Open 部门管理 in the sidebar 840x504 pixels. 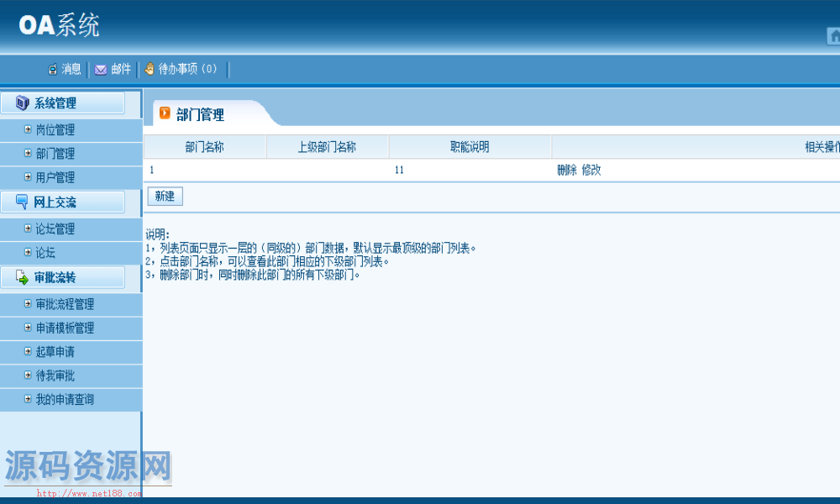point(55,154)
